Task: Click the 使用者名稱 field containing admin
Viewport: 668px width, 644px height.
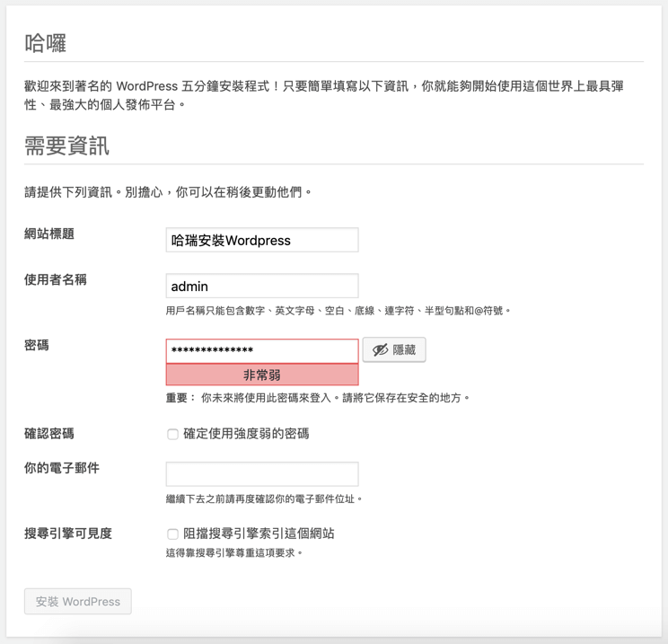Action: click(262, 286)
